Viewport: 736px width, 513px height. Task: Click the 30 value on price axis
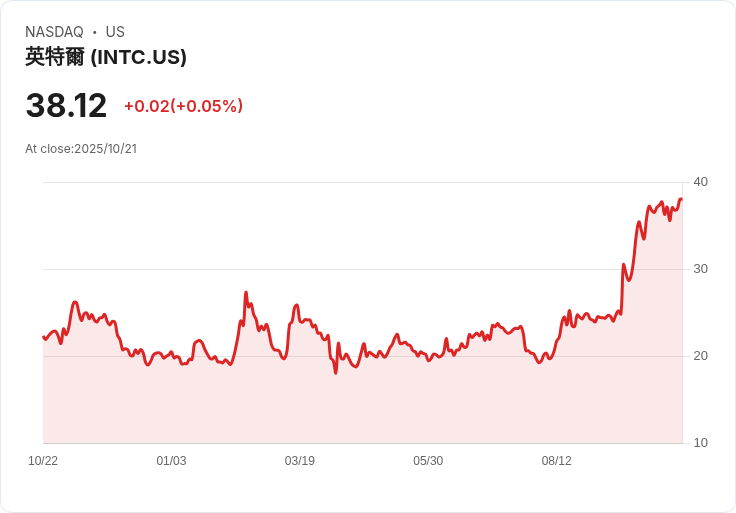(x=700, y=269)
